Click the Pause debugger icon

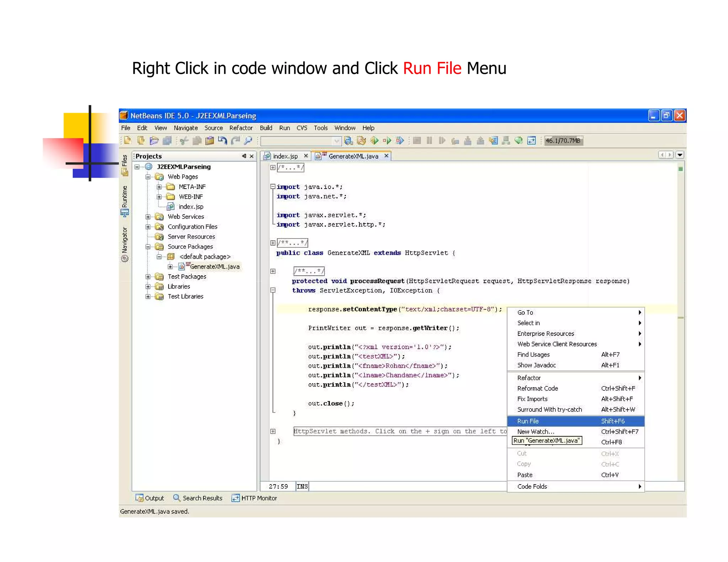pos(429,141)
